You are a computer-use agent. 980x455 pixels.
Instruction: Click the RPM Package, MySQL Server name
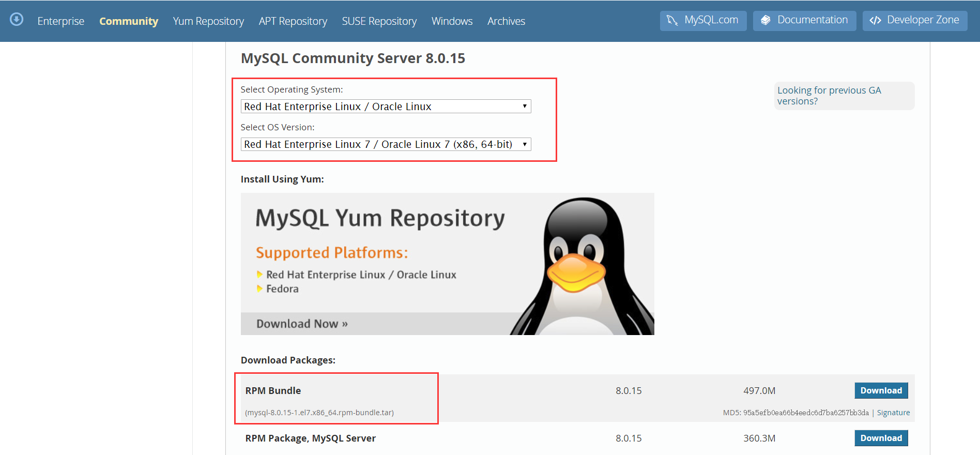point(310,438)
